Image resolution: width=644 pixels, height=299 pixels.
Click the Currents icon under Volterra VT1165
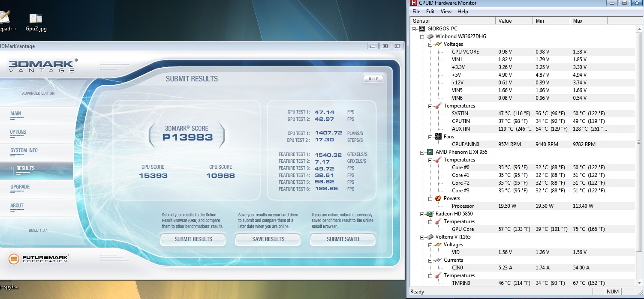click(438, 260)
